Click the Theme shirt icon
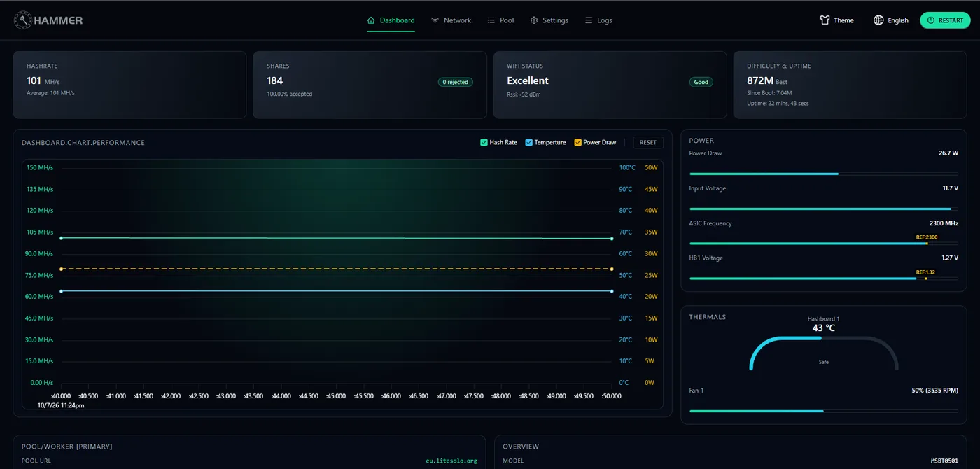Image resolution: width=980 pixels, height=469 pixels. pyautogui.click(x=825, y=20)
